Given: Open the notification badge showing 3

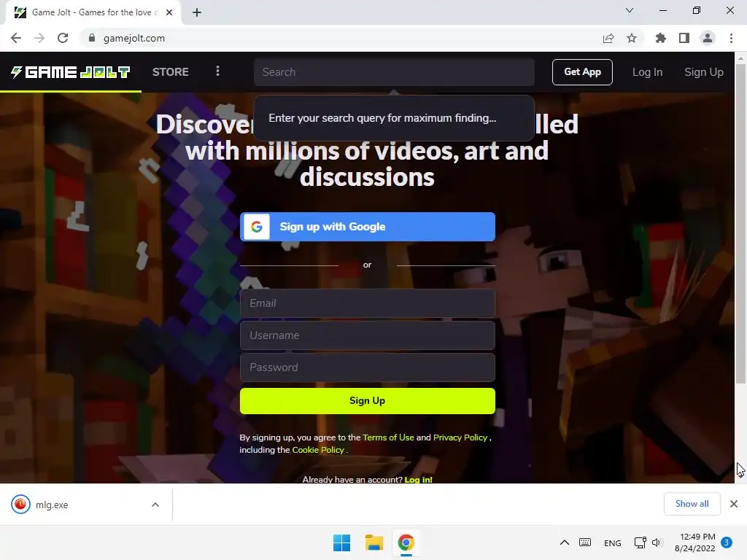Looking at the screenshot, I should (727, 542).
